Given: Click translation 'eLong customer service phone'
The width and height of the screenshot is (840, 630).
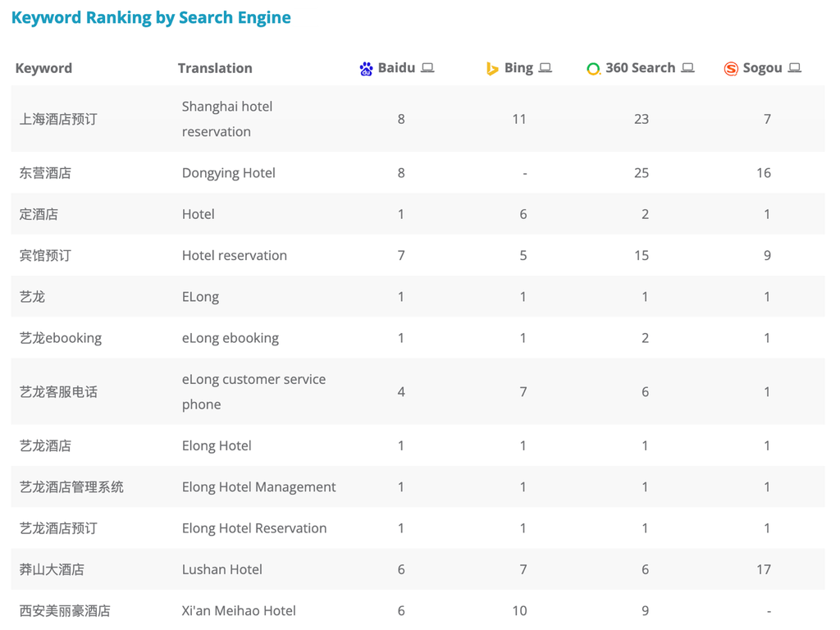Looking at the screenshot, I should click(x=254, y=391).
